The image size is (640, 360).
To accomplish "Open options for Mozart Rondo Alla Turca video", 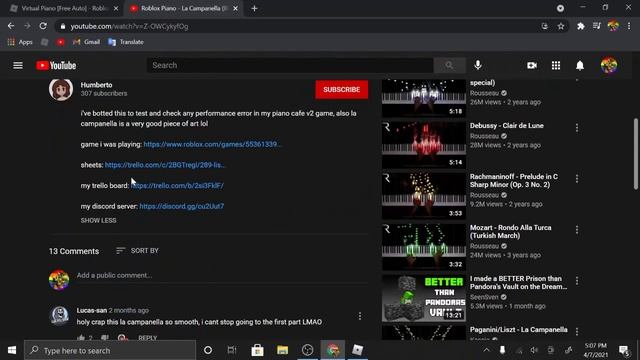I will tap(577, 230).
